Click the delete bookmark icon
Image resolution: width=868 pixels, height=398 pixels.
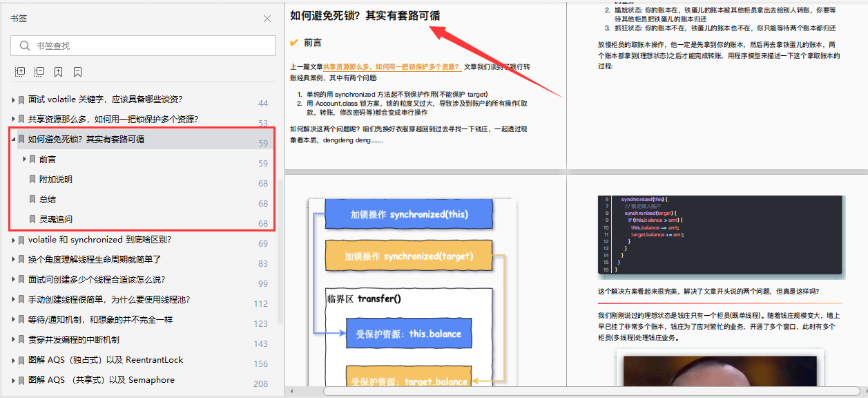click(78, 71)
